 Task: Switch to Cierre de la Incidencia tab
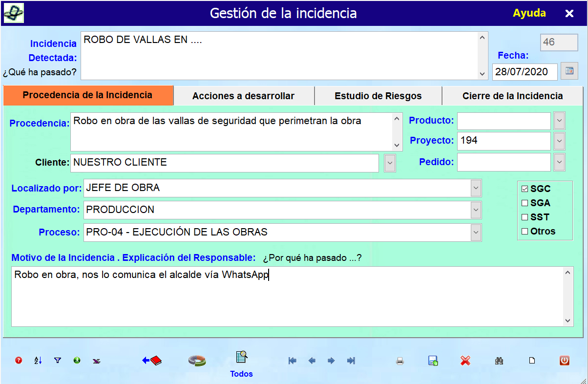tap(513, 96)
